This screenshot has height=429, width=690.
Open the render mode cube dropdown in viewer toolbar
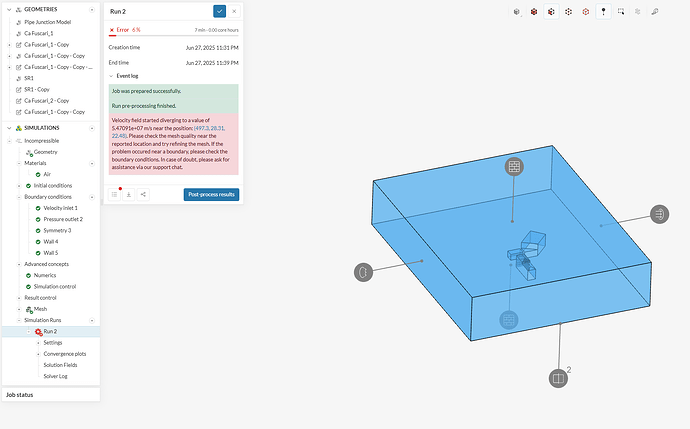[x=517, y=12]
